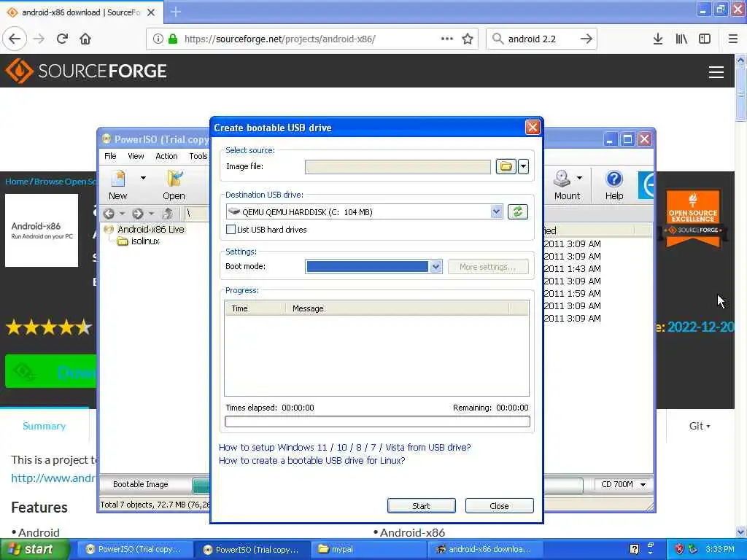Open link about bootable USB drive for Linux

[x=311, y=461]
